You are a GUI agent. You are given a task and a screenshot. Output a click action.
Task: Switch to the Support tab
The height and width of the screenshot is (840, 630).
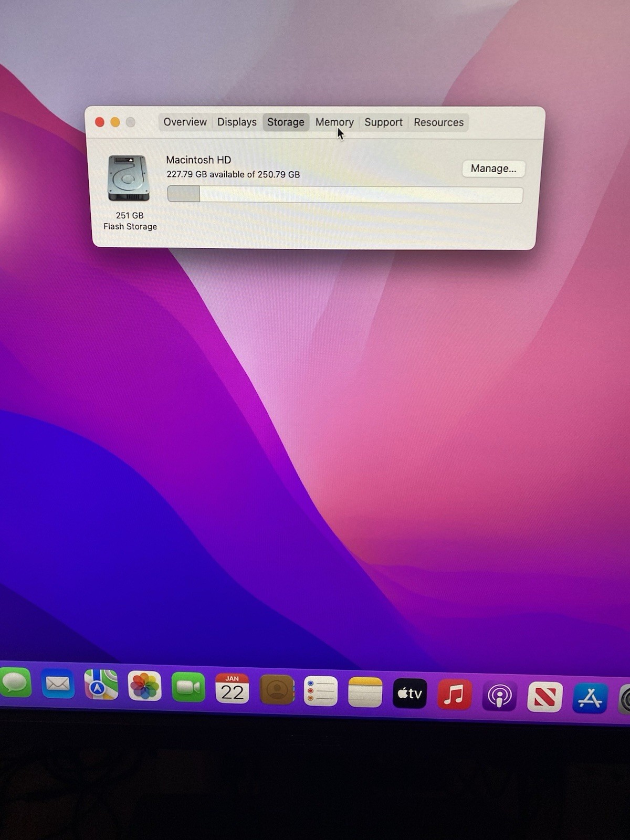click(x=383, y=122)
